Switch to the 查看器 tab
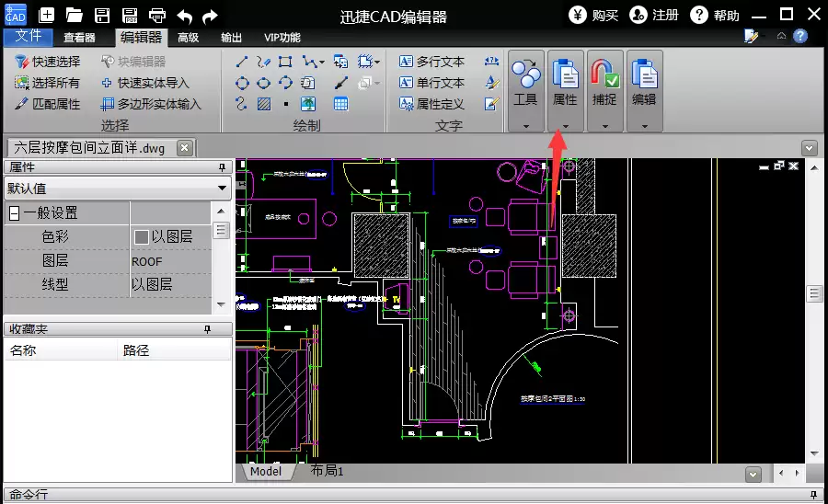828x504 pixels. pyautogui.click(x=79, y=38)
